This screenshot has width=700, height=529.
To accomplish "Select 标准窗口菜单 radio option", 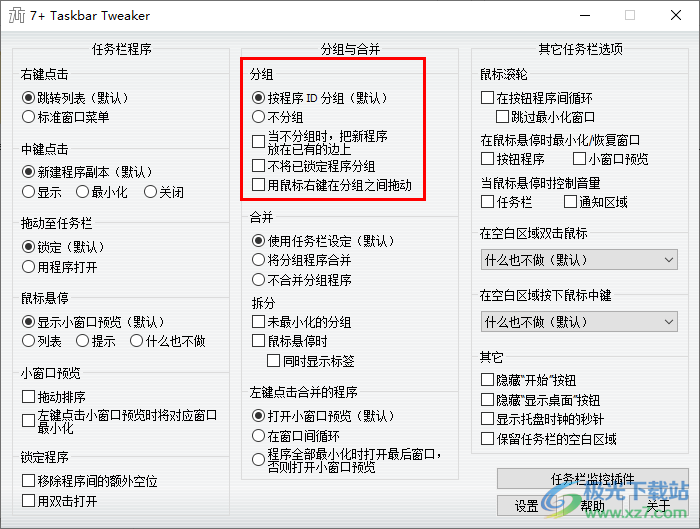I will click(x=28, y=117).
